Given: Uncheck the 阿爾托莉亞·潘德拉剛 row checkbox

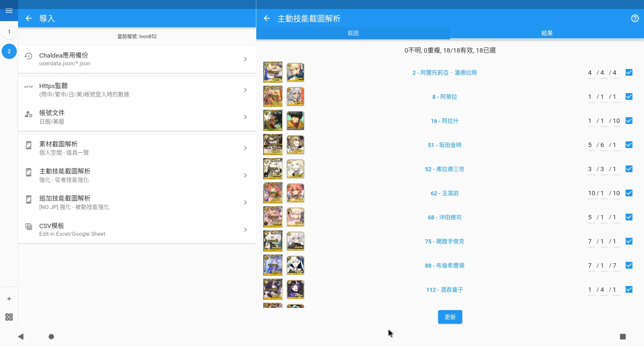Looking at the screenshot, I should [629, 72].
